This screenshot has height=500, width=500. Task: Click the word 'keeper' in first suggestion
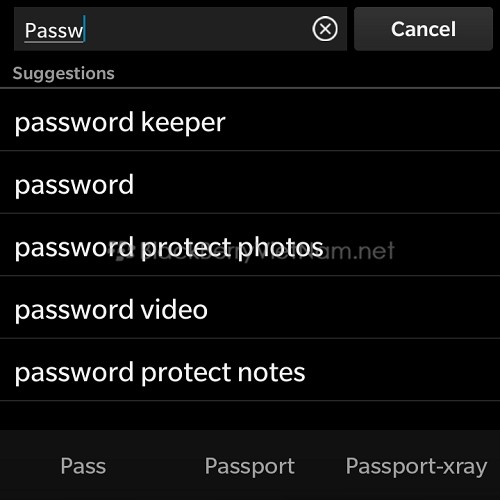[x=183, y=123]
